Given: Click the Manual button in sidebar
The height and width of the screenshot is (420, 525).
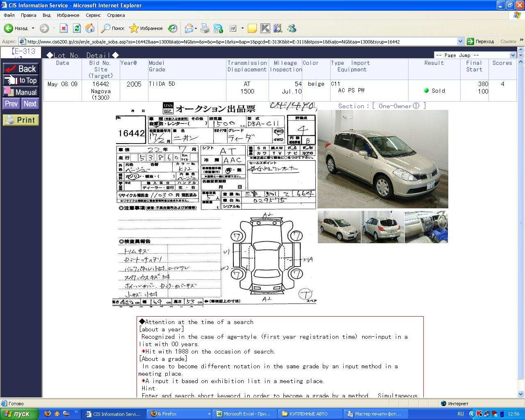Looking at the screenshot, I should pos(21,92).
